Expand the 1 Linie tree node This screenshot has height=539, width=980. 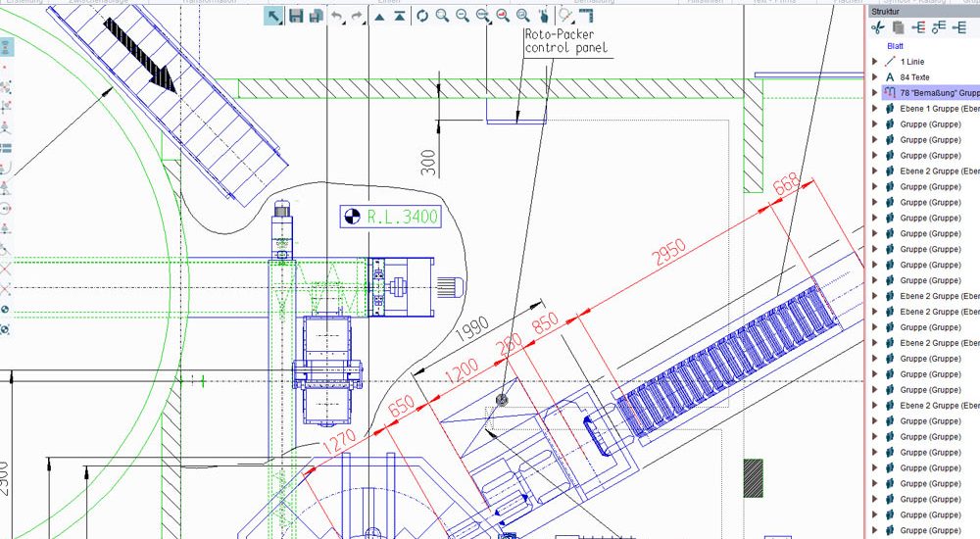point(875,62)
